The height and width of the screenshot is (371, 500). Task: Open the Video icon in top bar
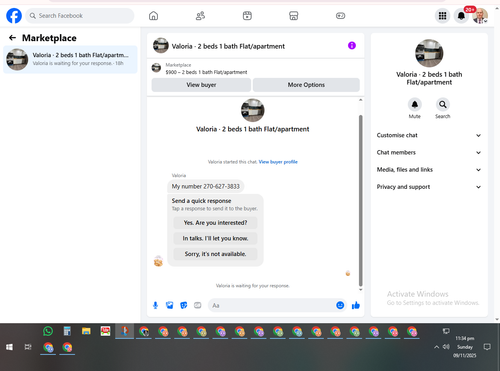click(247, 16)
